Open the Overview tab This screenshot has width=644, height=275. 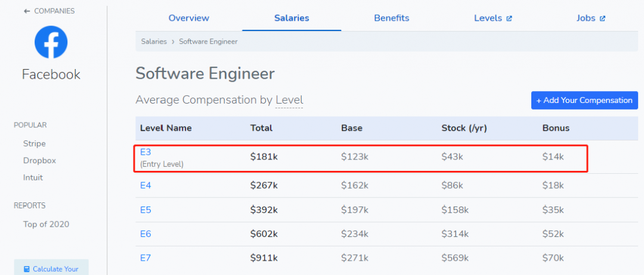coord(189,18)
